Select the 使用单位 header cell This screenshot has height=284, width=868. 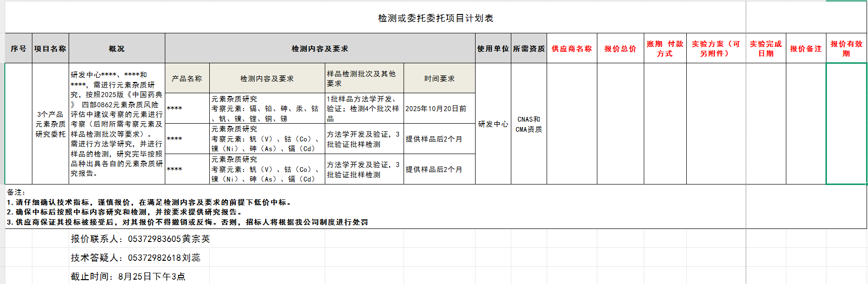point(493,48)
